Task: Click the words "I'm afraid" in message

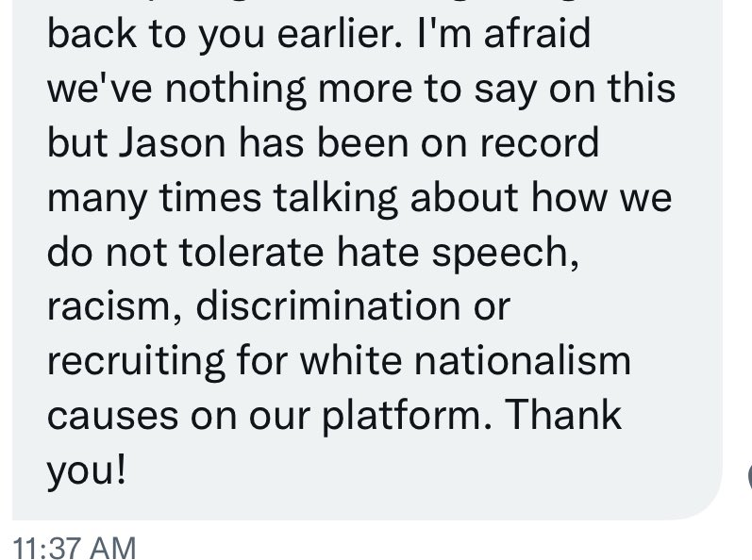Action: tap(503, 34)
